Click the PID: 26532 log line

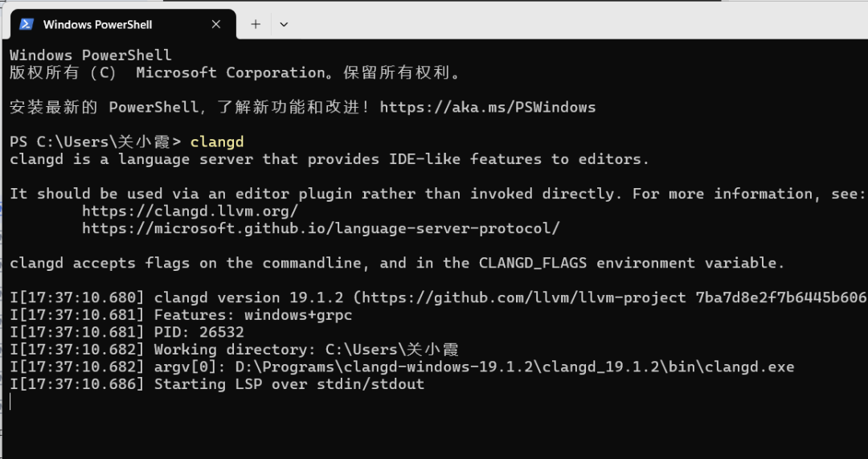click(x=199, y=332)
